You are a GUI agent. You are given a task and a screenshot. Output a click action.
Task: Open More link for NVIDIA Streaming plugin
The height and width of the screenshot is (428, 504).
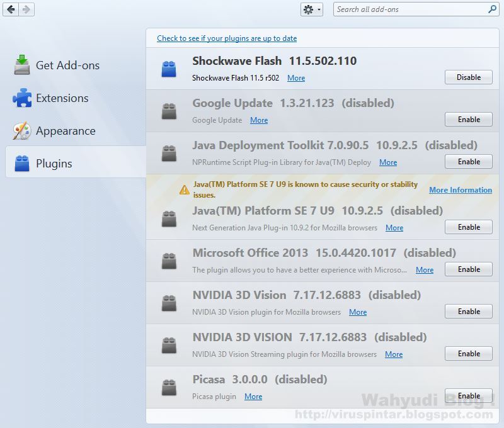(393, 354)
